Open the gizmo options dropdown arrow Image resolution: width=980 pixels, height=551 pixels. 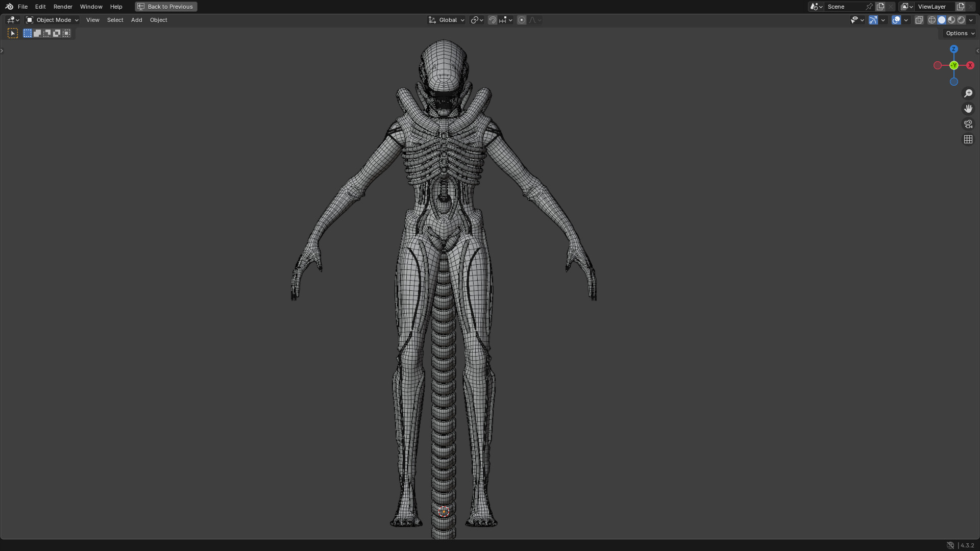(883, 20)
